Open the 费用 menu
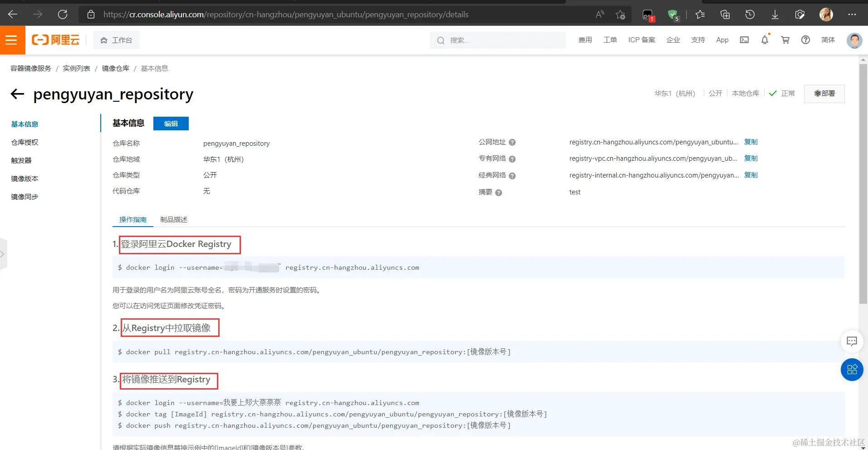Screen dimensions: 868x450 [585, 40]
